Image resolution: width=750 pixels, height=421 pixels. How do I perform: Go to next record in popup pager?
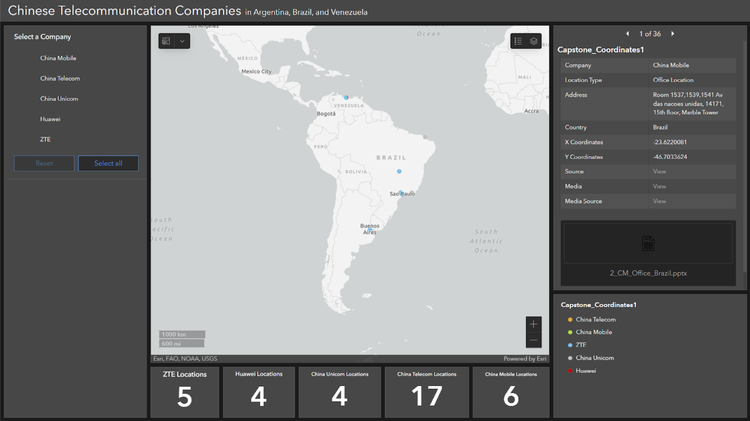click(673, 34)
